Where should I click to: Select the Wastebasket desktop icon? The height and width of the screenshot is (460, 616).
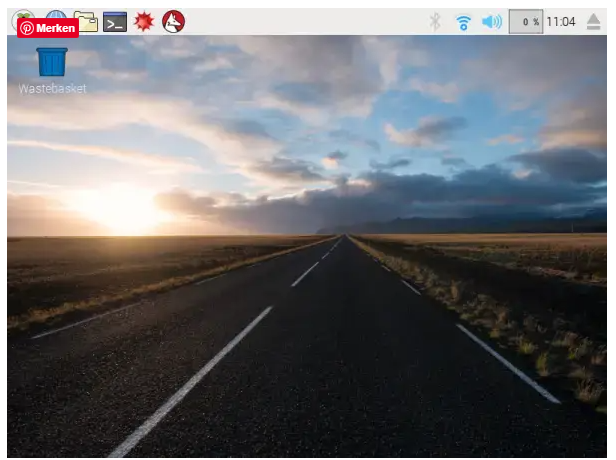coord(52,71)
